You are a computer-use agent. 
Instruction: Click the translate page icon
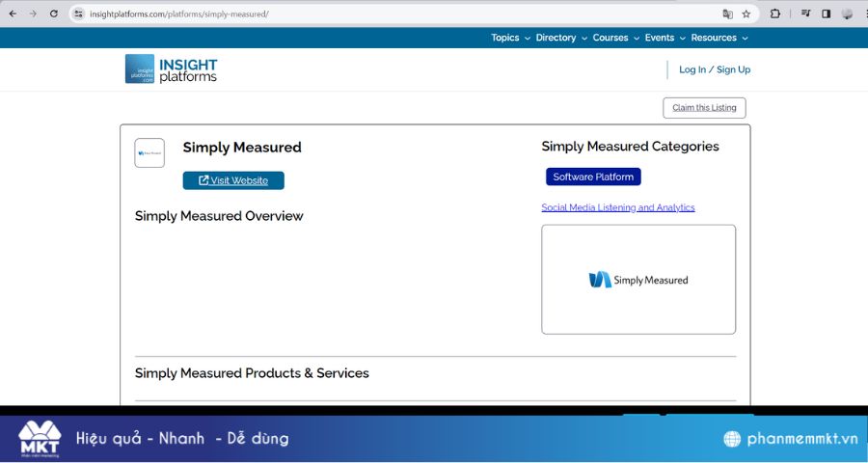tap(727, 14)
